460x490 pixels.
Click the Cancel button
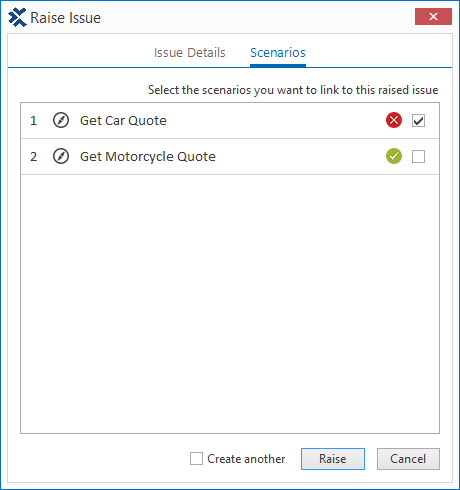(408, 459)
